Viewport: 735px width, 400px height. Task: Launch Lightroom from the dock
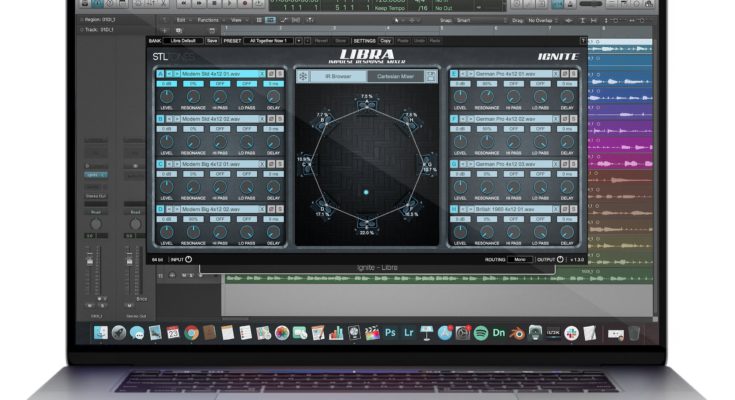pos(409,332)
